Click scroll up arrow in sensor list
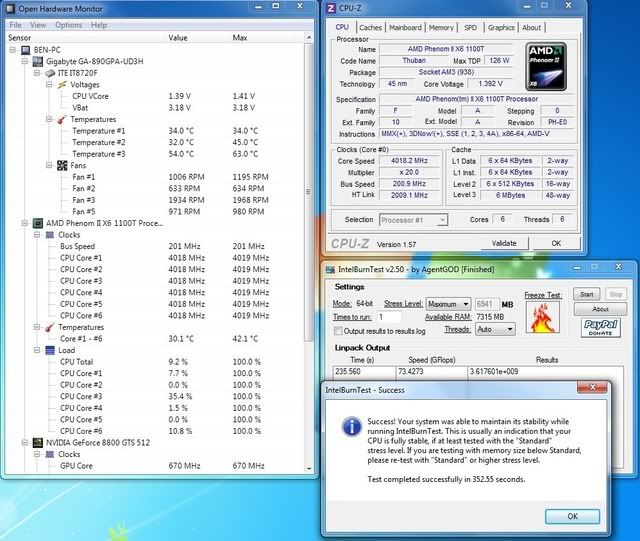Screen dimensions: 640x541 tap(309, 38)
